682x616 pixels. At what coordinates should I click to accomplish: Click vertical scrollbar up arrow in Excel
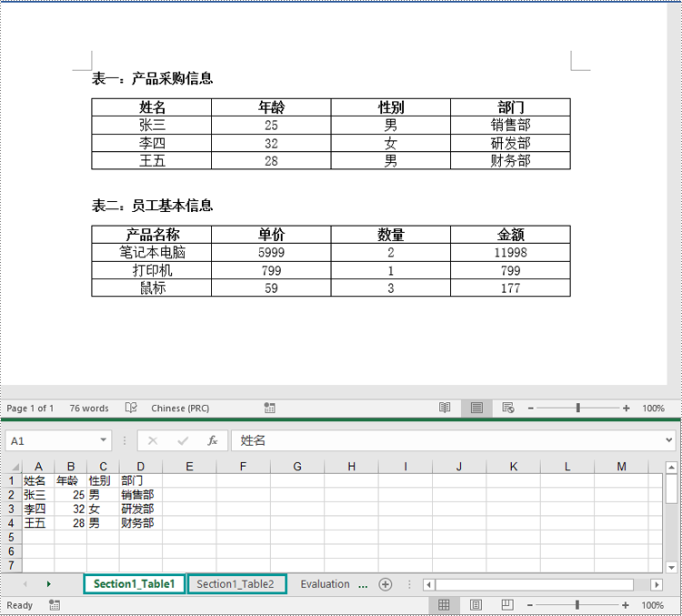pyautogui.click(x=672, y=468)
